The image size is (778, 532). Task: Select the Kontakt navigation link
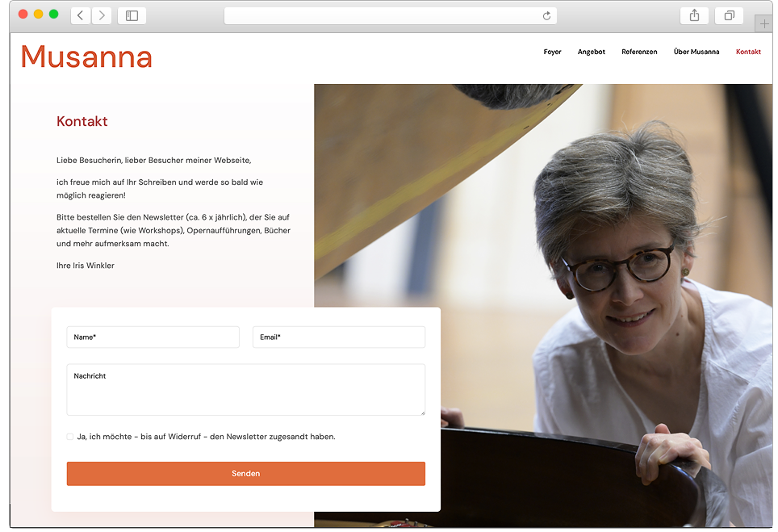coord(748,52)
